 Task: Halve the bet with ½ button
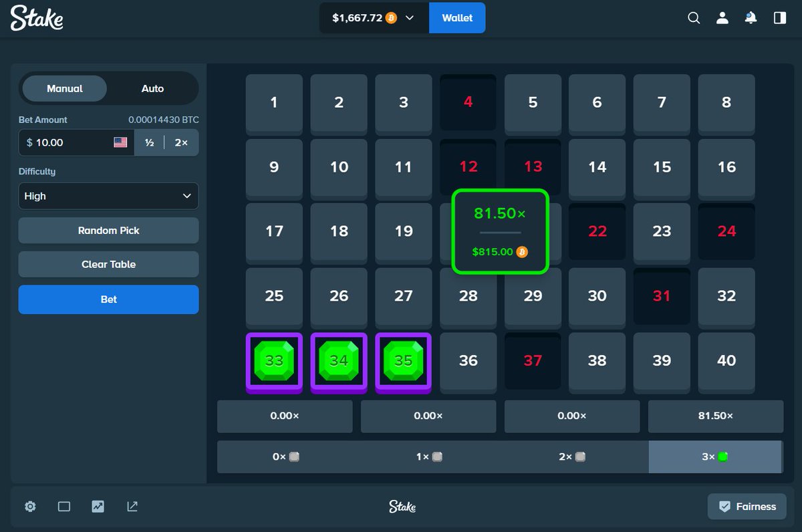coord(150,142)
